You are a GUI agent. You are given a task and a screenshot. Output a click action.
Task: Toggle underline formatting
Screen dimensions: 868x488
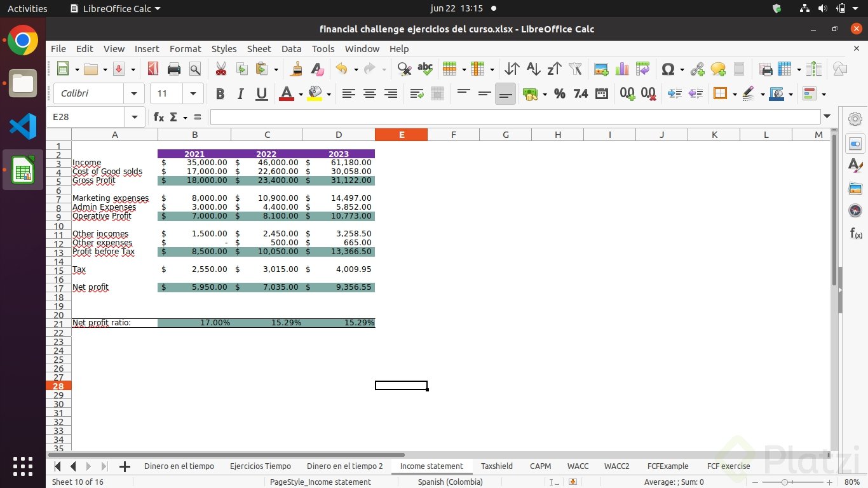(261, 93)
